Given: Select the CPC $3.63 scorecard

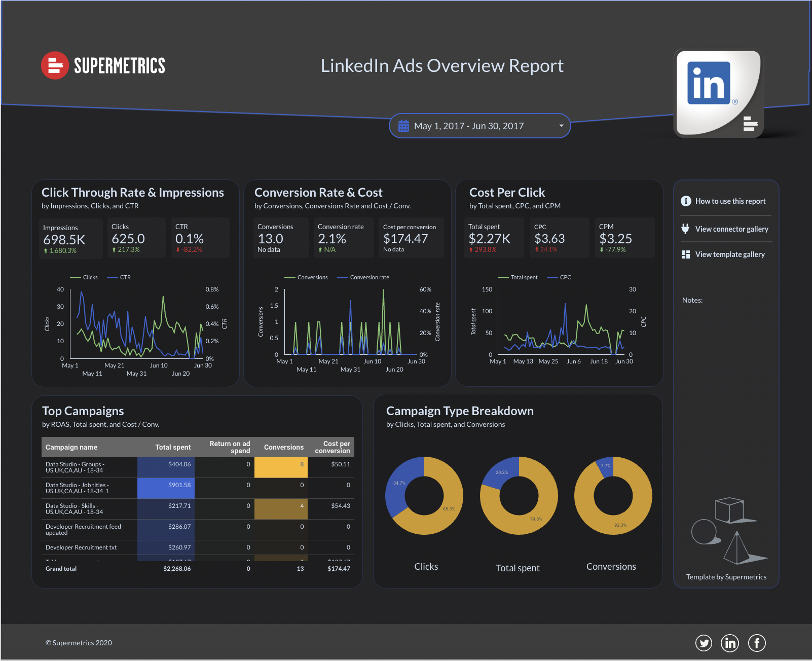Looking at the screenshot, I should point(560,238).
